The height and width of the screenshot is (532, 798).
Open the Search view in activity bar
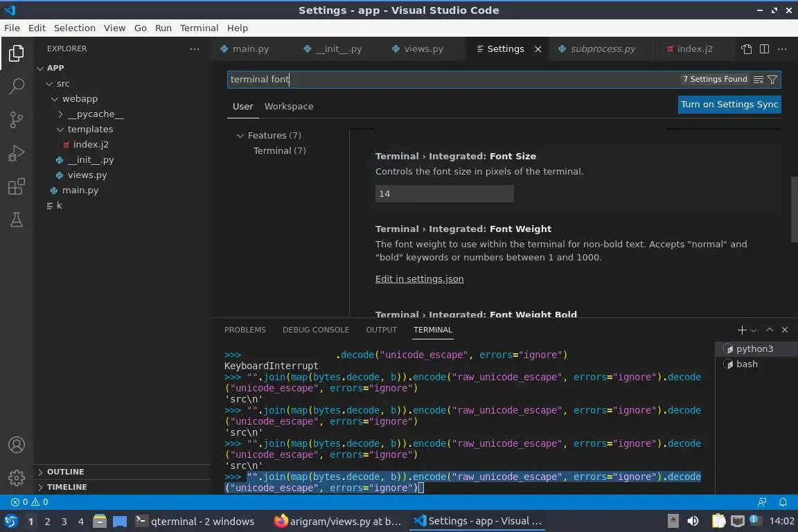point(17,86)
